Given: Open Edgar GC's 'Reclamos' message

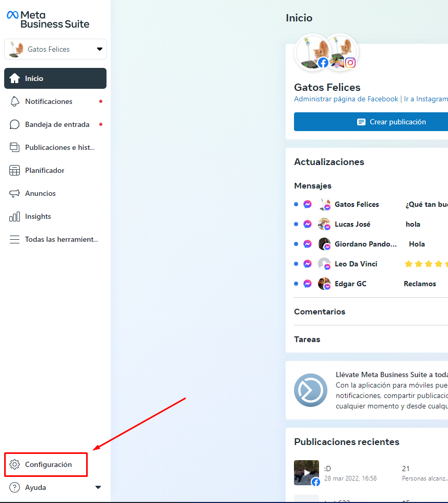Looking at the screenshot, I should tap(371, 284).
